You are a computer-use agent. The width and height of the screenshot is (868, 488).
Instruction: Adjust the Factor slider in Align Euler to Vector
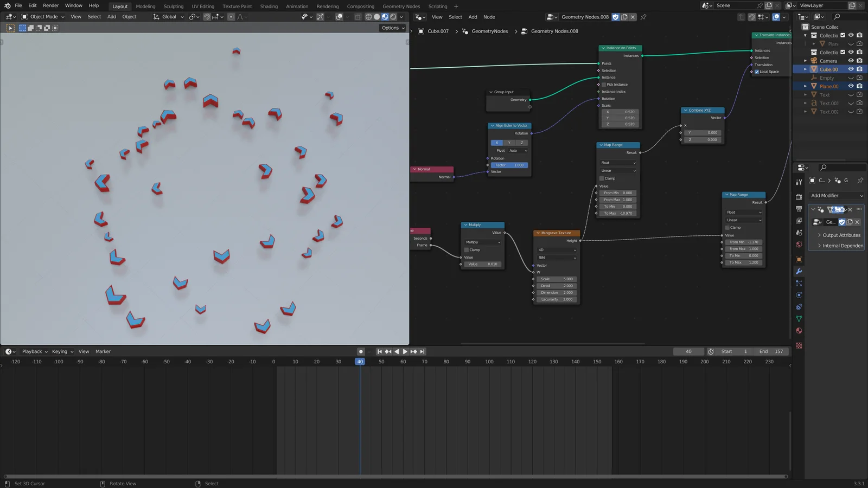(508, 165)
